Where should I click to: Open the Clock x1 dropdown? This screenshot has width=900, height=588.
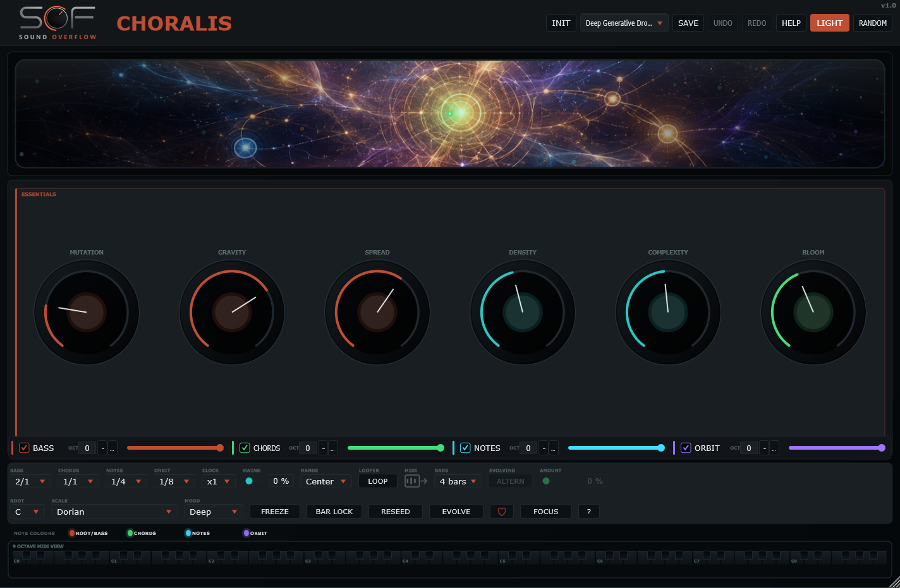[219, 481]
